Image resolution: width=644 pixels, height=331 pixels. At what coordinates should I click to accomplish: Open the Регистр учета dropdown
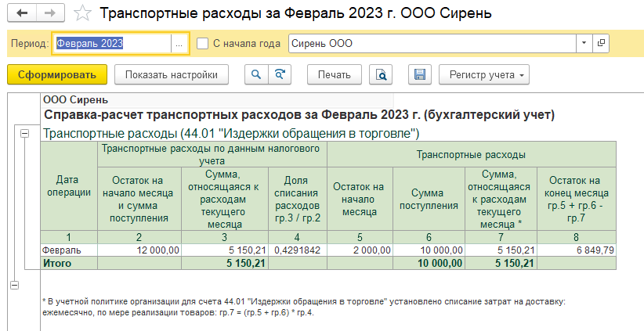click(x=484, y=74)
